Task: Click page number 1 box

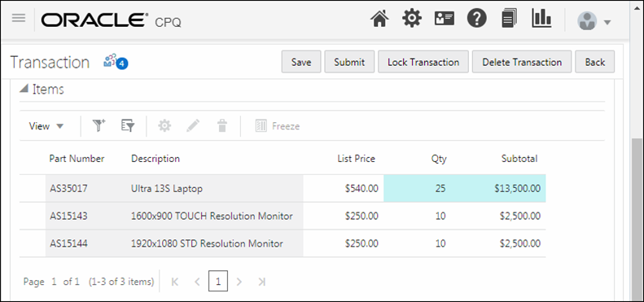Action: 218,281
